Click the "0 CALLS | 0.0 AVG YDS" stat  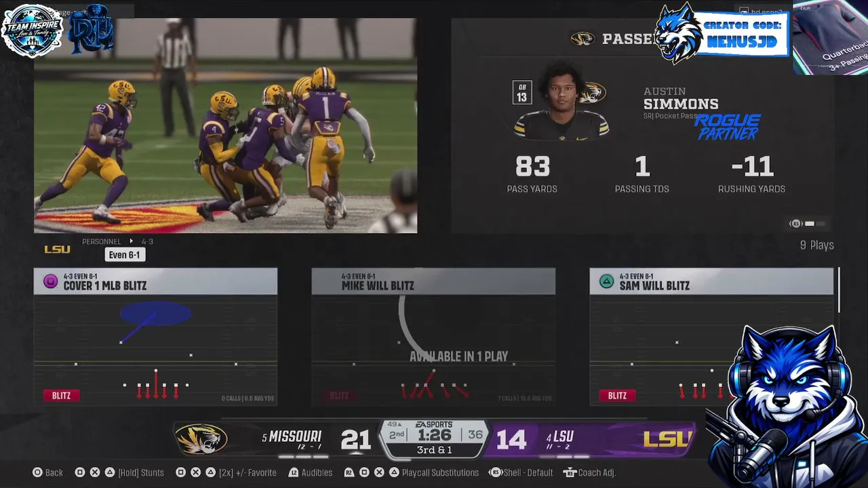(x=248, y=399)
